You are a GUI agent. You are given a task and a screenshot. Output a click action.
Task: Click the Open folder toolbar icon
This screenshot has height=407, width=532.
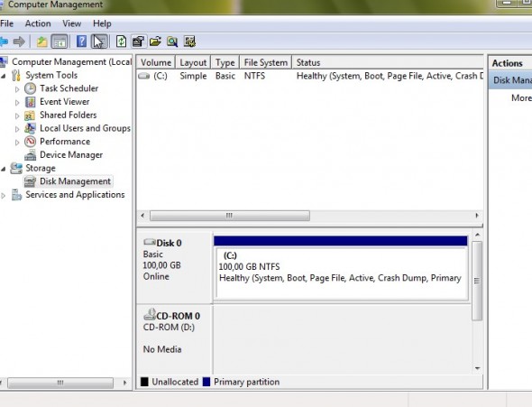pyautogui.click(x=155, y=42)
